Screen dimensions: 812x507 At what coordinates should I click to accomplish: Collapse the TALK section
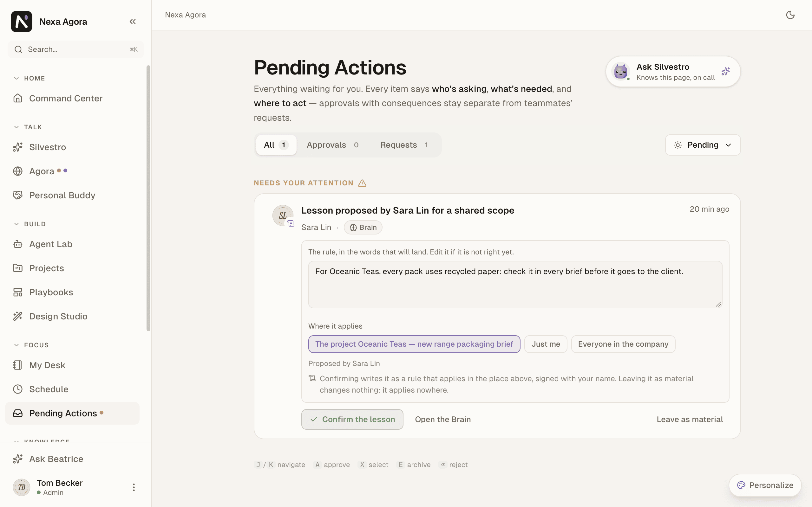16,127
